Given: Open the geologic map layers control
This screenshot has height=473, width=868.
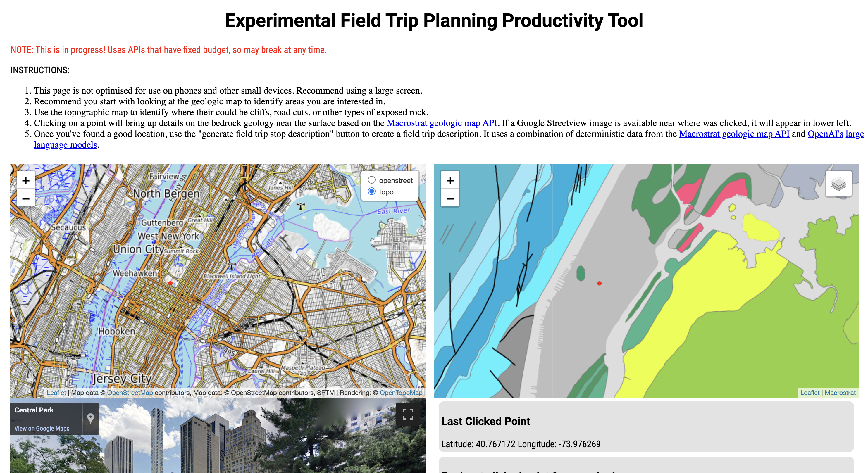Looking at the screenshot, I should [x=838, y=184].
